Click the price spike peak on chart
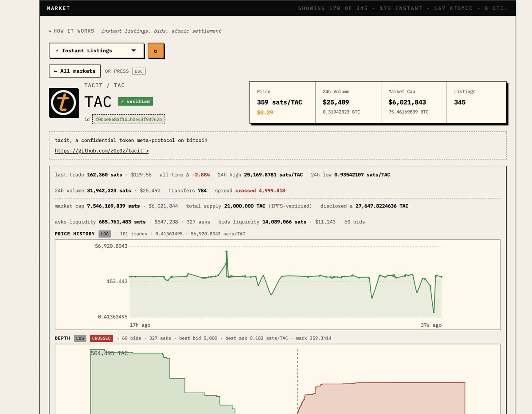The height and width of the screenshot is (414, 532). click(227, 252)
